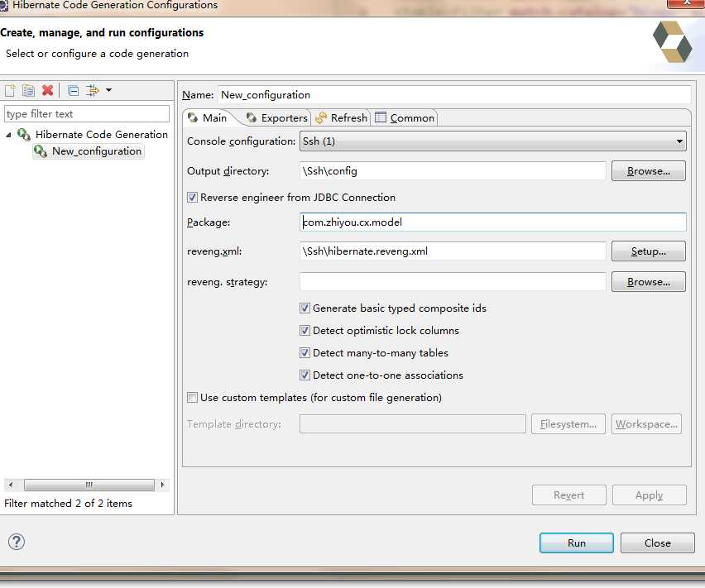Browse for the reveng. strategy class
The image size is (705, 588).
649,282
